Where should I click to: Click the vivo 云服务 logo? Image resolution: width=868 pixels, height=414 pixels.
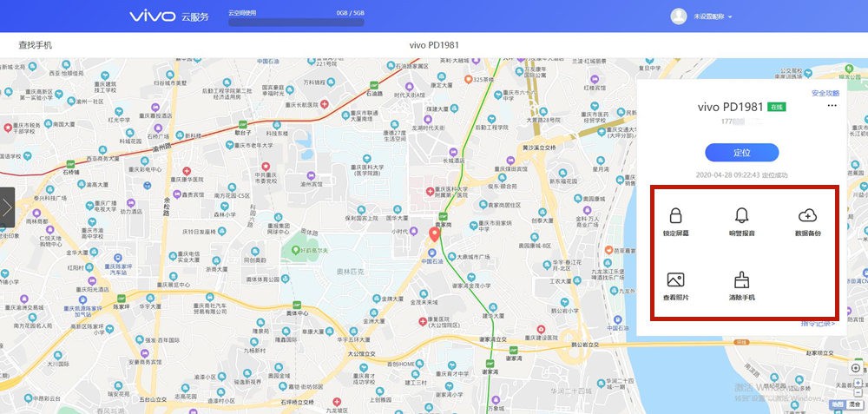169,16
